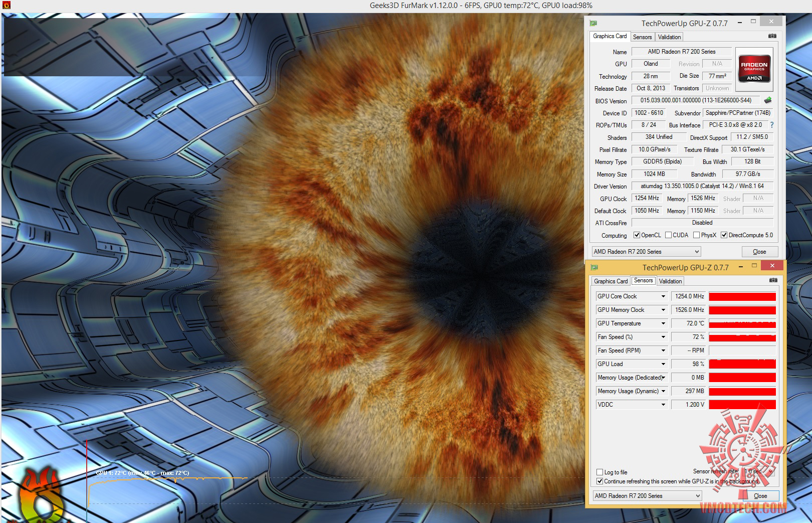Click the Subvendor field 'Sapphire/PCPartner (174B)'
Screen dimensions: 812x523
pyautogui.click(x=738, y=113)
